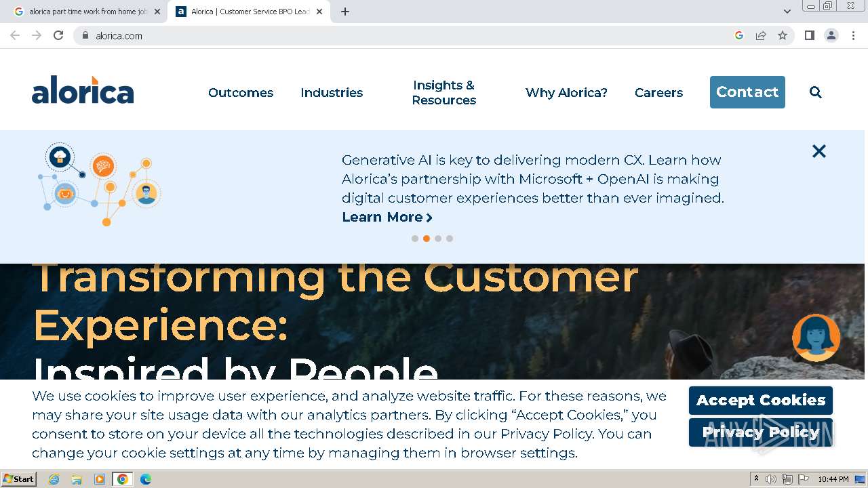Open Insights & Resources menu
This screenshot has height=488, width=868.
444,93
